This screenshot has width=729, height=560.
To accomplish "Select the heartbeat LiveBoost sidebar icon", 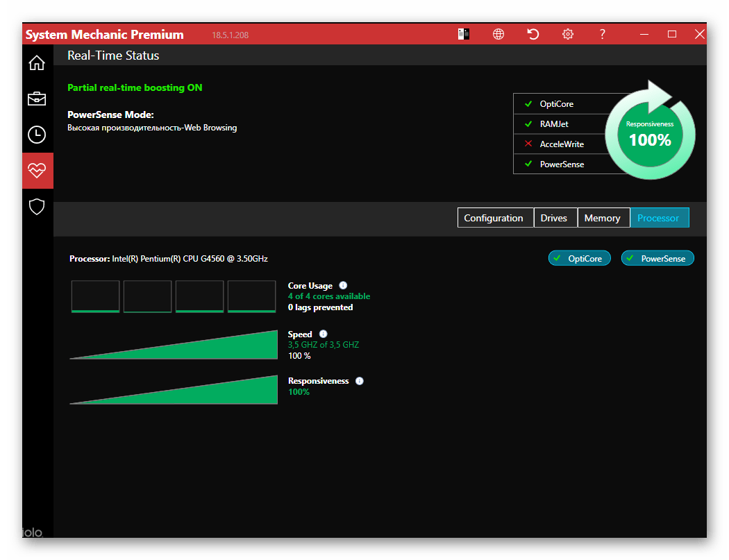I will pos(37,171).
